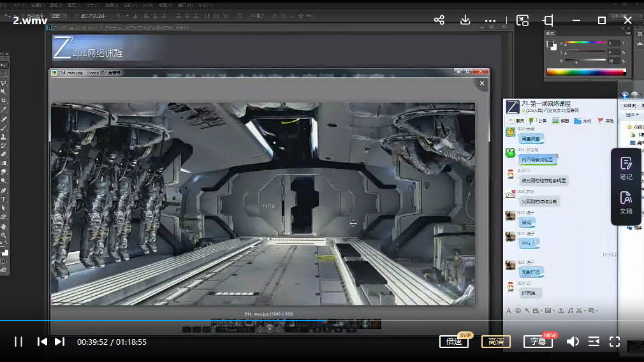The image size is (644, 362).
Task: Select the Path Selection tool
Action: pos(4,208)
